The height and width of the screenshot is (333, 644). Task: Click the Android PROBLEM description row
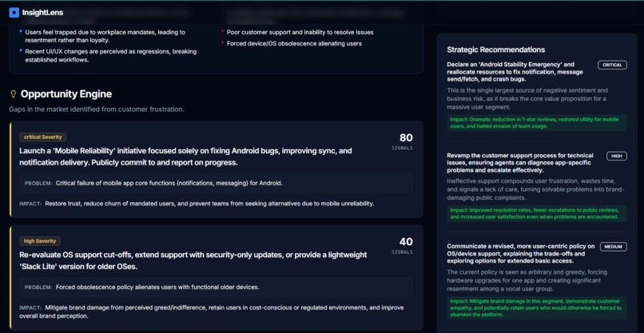(x=216, y=183)
